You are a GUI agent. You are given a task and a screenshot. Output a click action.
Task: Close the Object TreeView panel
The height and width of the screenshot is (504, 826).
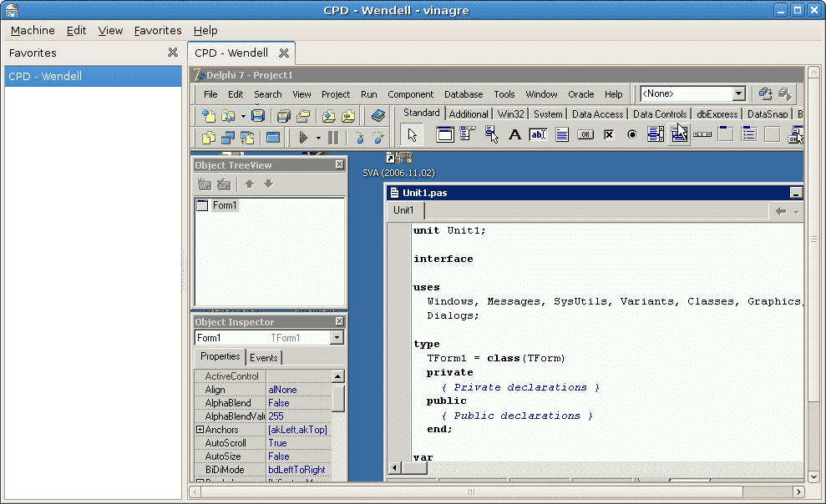(340, 164)
